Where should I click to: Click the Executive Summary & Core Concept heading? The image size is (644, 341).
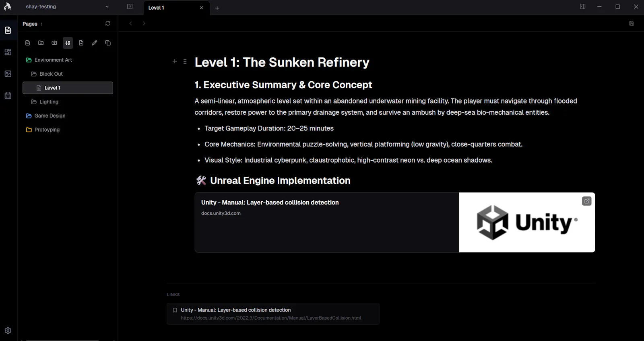283,85
